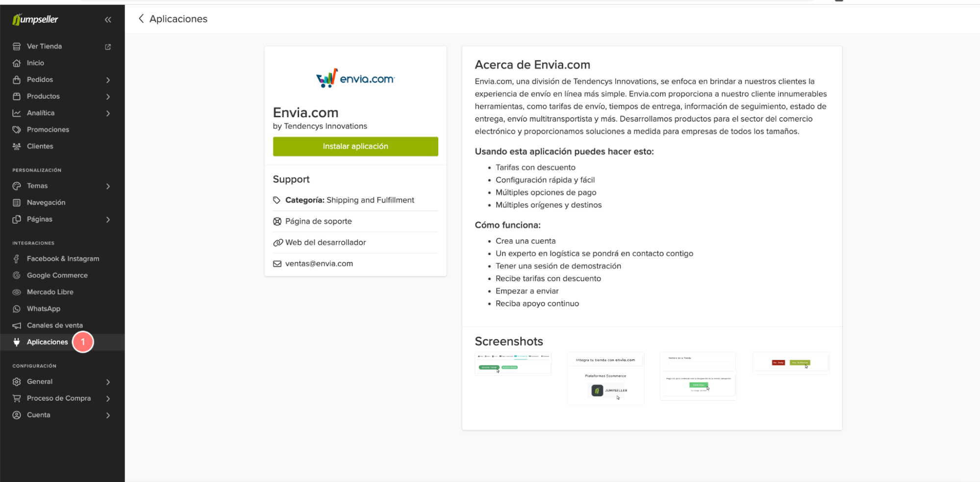Click the Inicio home icon
Viewport: 980px width, 482px height.
(x=17, y=63)
